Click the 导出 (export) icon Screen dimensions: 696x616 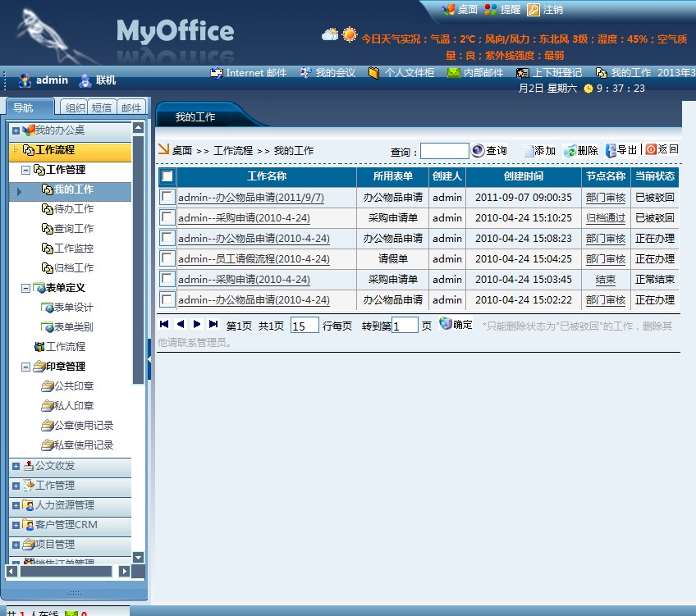pos(611,150)
